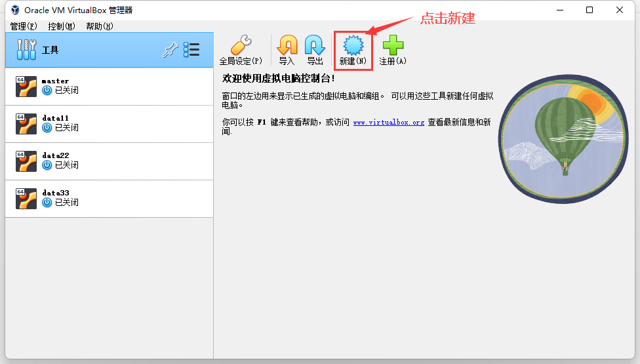The image size is (640, 364).
Task: Click the Import (导入) arrow icon
Action: pyautogui.click(x=287, y=45)
